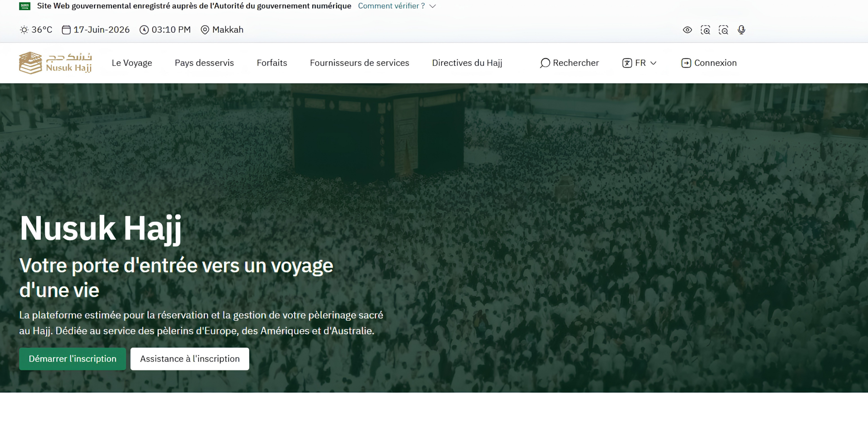Toggle the eye contrast accessibility icon
The width and height of the screenshot is (868, 434).
[x=687, y=30]
